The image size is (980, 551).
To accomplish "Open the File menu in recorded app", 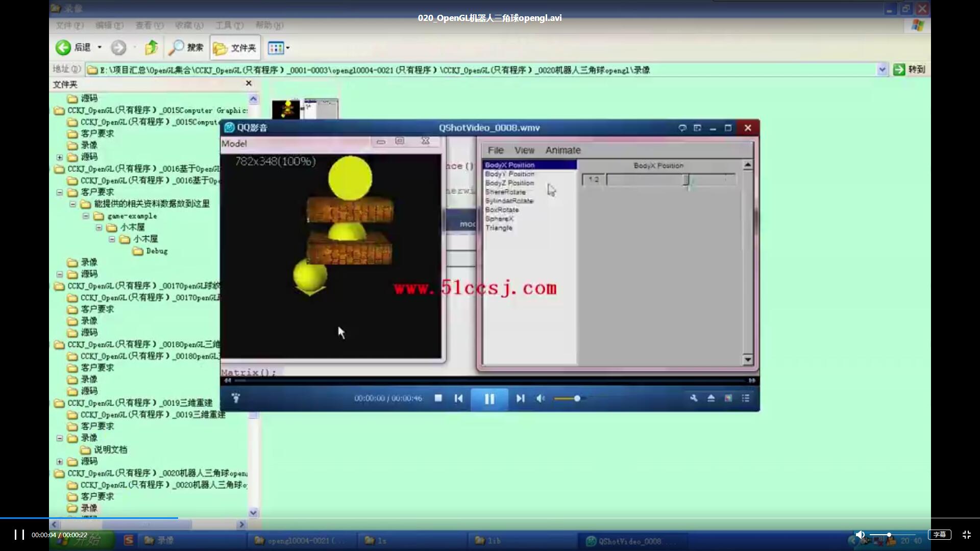I will click(x=495, y=150).
